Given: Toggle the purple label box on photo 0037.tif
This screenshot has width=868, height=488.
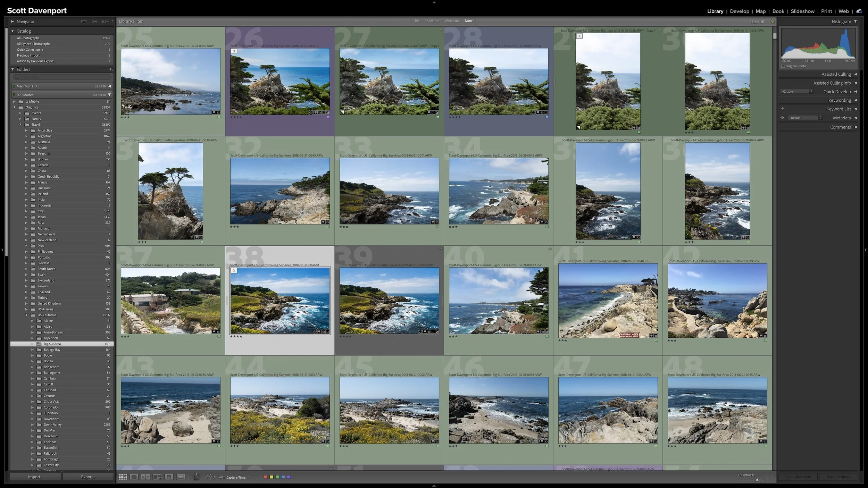Looking at the screenshot, I should (x=328, y=117).
